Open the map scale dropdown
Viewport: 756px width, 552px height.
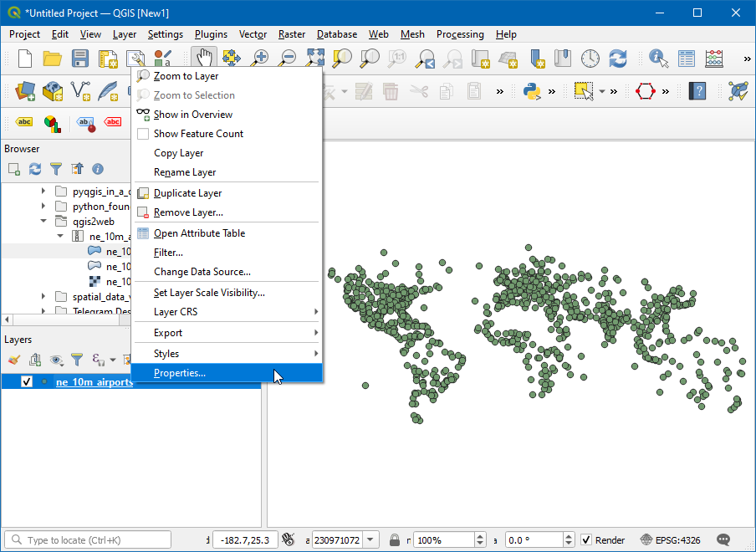point(371,540)
